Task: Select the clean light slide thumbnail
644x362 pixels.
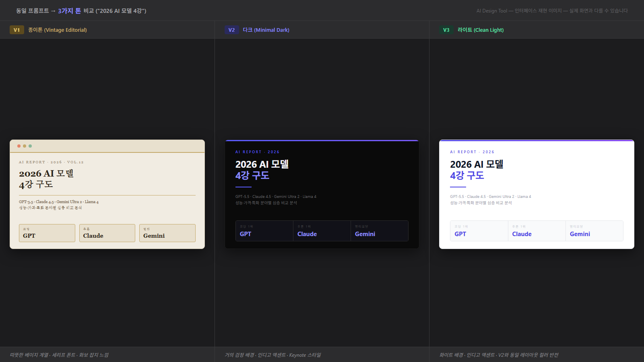Action: [537, 194]
